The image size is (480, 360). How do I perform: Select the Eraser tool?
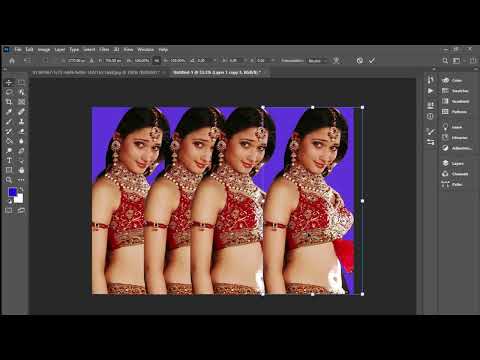tap(21, 131)
